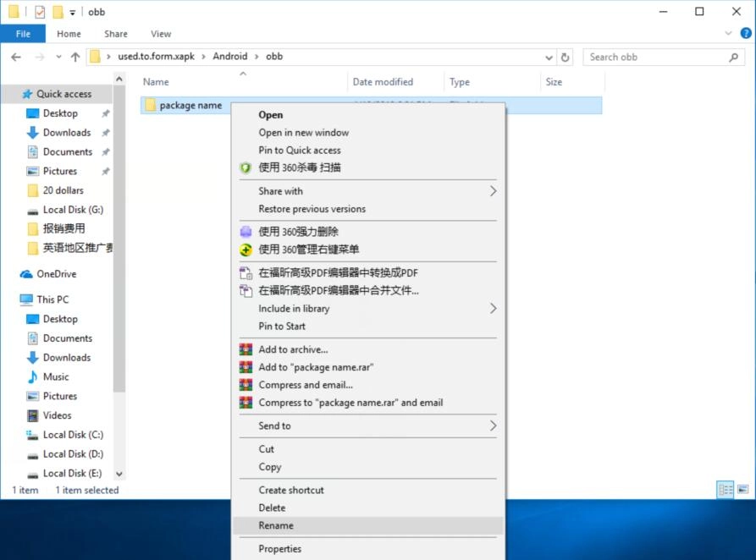This screenshot has height=560, width=756.
Task: Click the up arrow navigation icon
Action: tap(75, 58)
